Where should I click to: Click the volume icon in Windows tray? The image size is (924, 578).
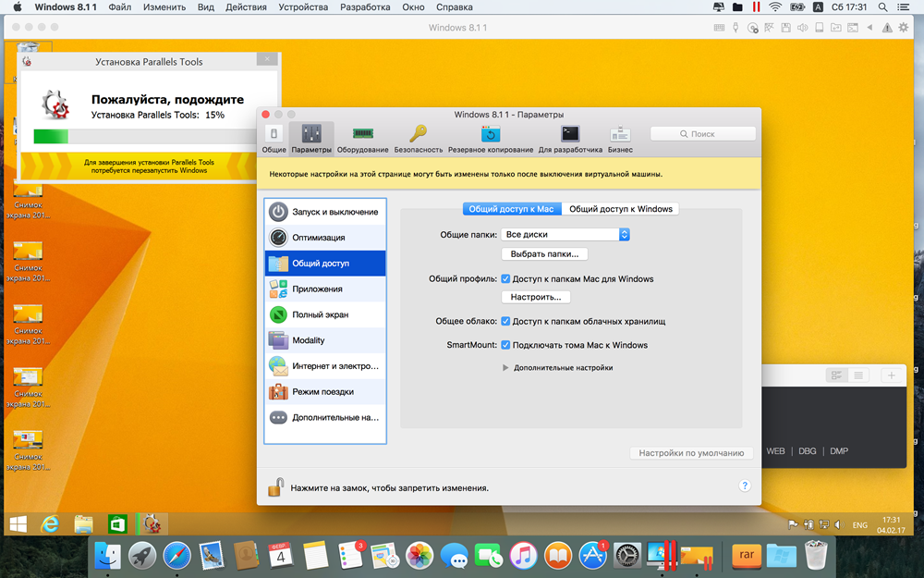click(840, 524)
